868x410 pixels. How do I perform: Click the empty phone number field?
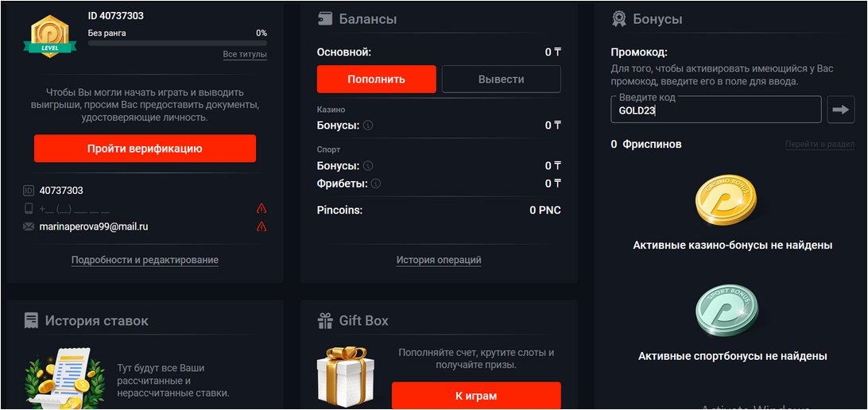click(75, 209)
